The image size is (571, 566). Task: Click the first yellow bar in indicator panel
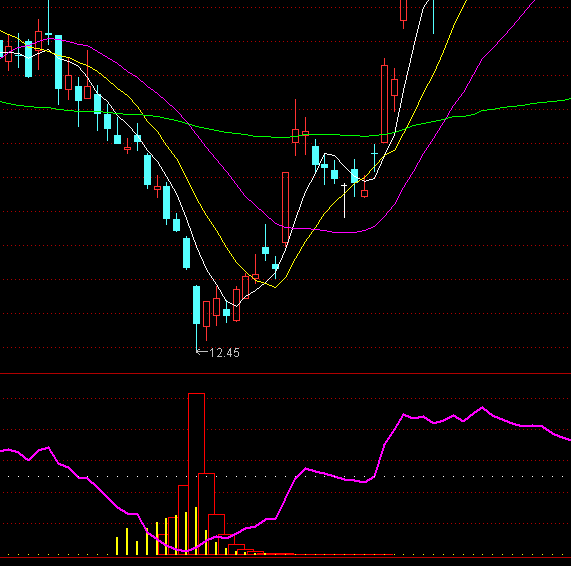pos(117,546)
